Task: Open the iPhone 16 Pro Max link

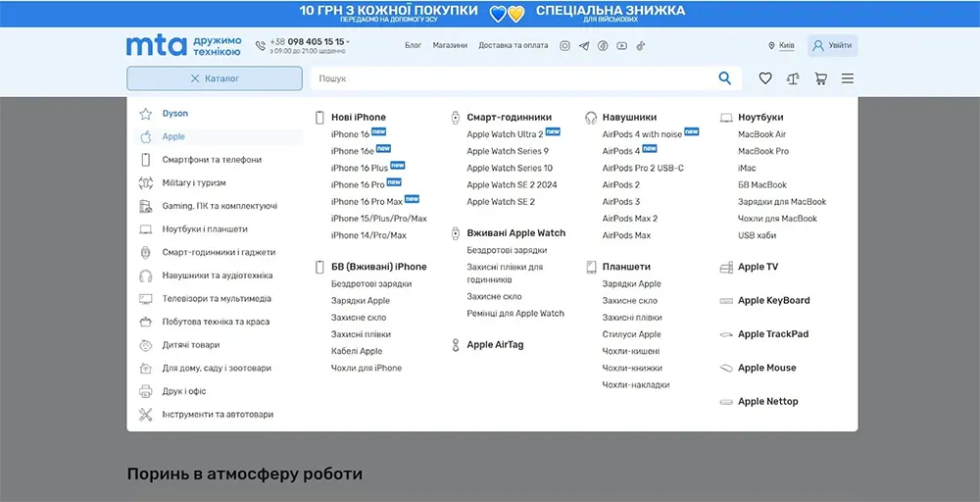Action: tap(367, 202)
